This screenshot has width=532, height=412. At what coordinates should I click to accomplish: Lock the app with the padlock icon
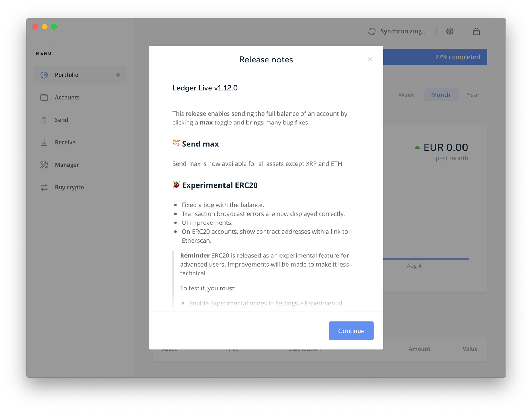(x=476, y=31)
